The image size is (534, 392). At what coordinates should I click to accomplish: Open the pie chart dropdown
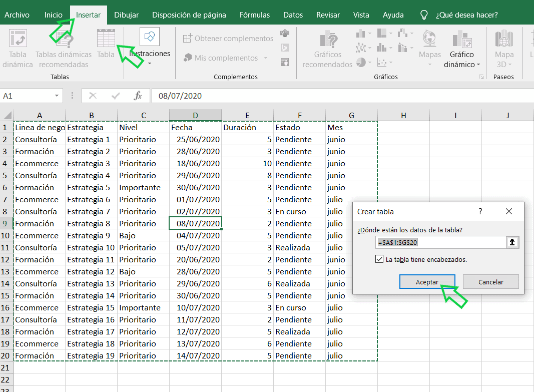(369, 62)
